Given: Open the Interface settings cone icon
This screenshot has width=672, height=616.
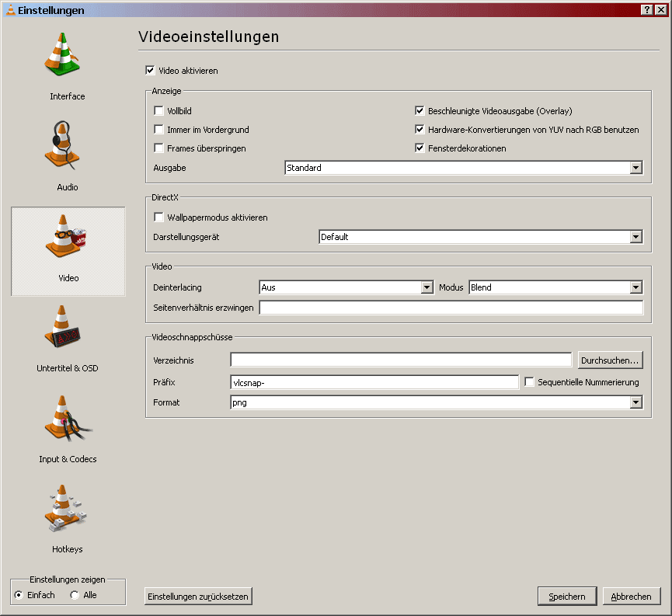Looking at the screenshot, I should pyautogui.click(x=62, y=54).
